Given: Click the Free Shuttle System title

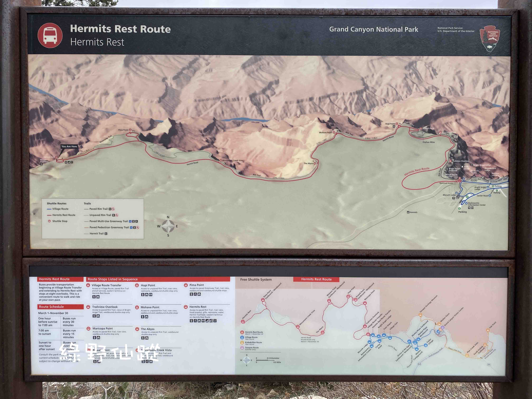Looking at the screenshot, I should click(x=256, y=279).
